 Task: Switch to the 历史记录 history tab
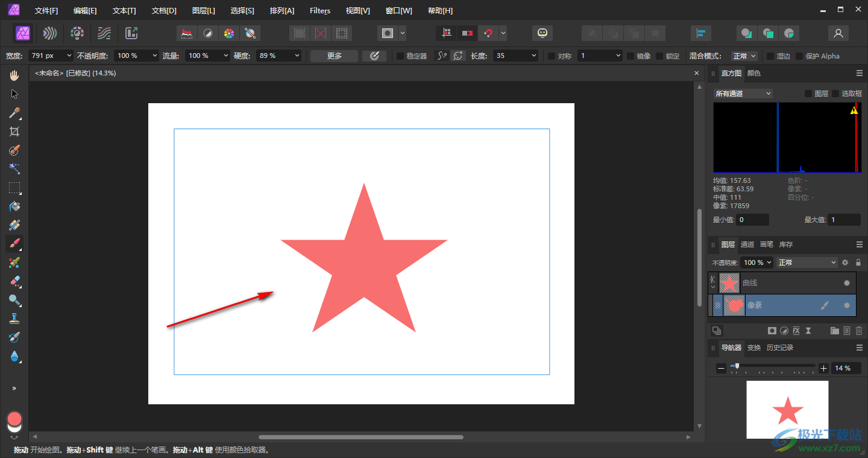tap(780, 348)
